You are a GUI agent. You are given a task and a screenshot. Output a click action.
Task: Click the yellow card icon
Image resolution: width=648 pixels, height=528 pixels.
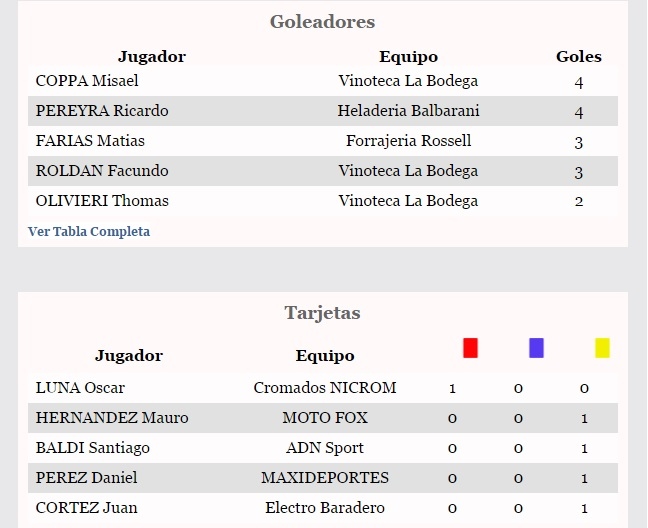[602, 348]
